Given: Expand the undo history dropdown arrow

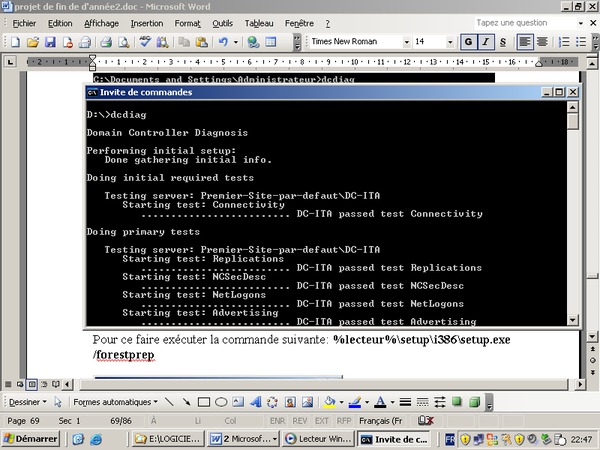Looking at the screenshot, I should click(236, 42).
